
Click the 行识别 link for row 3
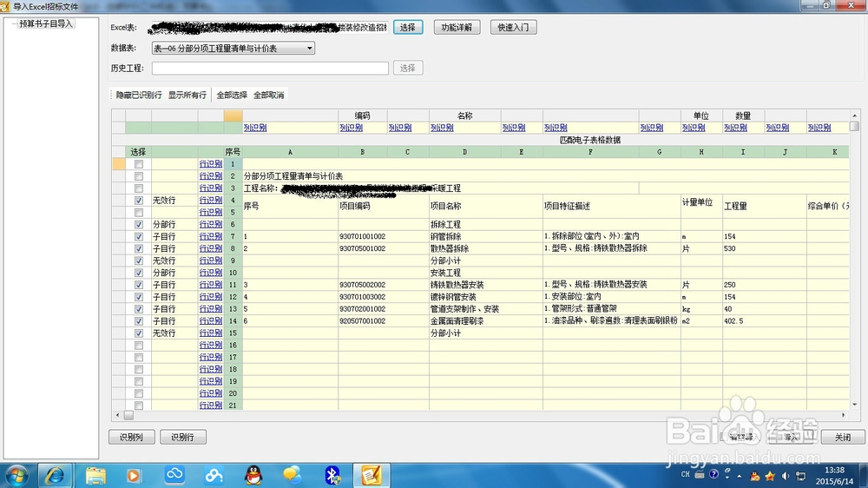point(210,188)
